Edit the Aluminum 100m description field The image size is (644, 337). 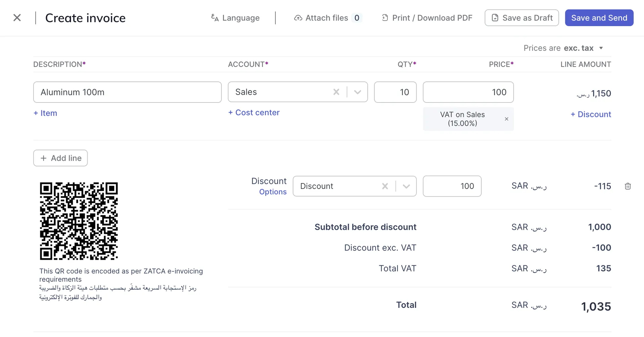click(x=127, y=92)
